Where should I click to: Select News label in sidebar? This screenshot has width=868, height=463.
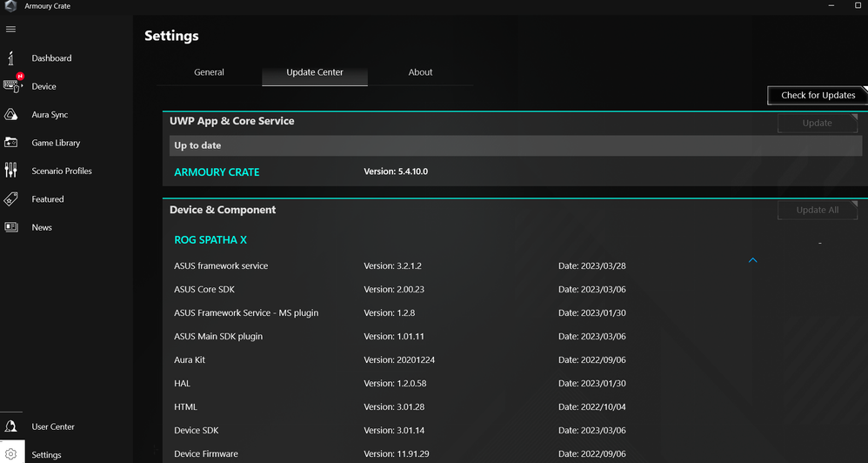tap(42, 228)
